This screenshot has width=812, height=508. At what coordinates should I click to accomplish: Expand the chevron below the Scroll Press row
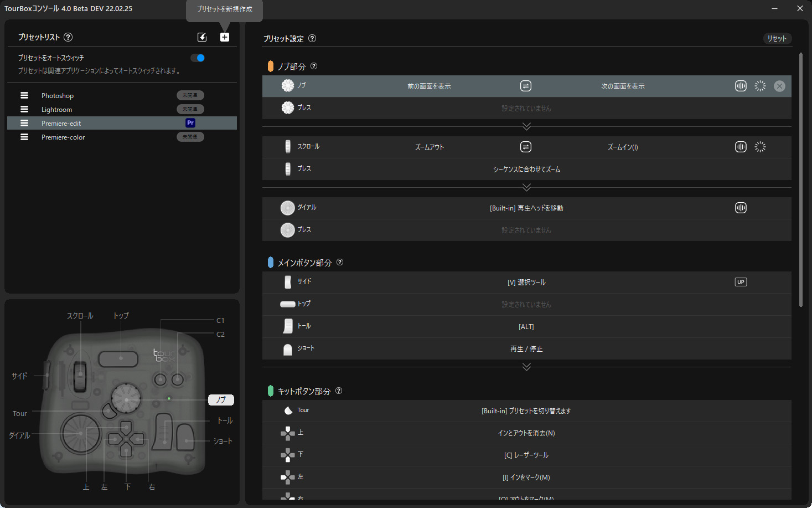coord(526,187)
